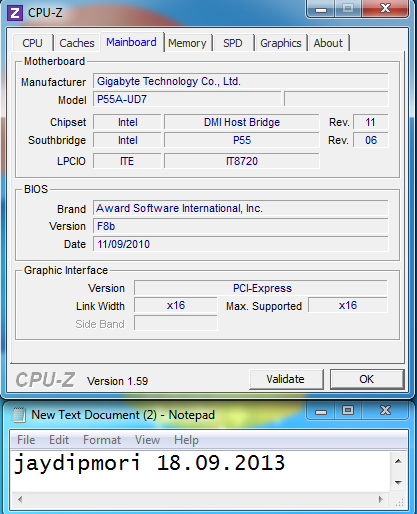Image resolution: width=417 pixels, height=514 pixels.
Task: Click the horizontal scrollbar left arrow
Action: (20, 499)
